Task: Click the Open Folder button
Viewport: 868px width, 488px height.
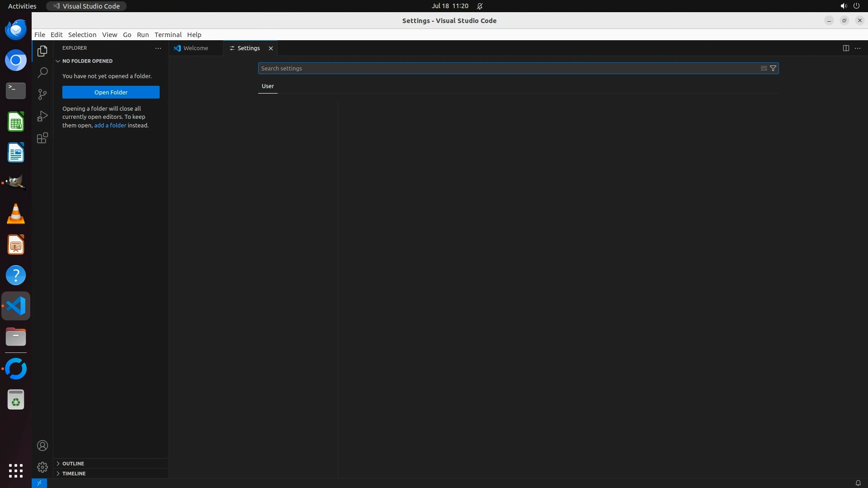Action: pos(111,92)
